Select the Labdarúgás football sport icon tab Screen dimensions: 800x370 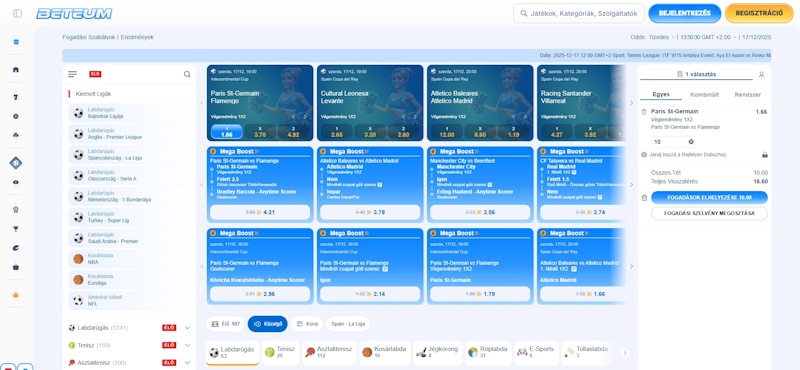coord(232,352)
